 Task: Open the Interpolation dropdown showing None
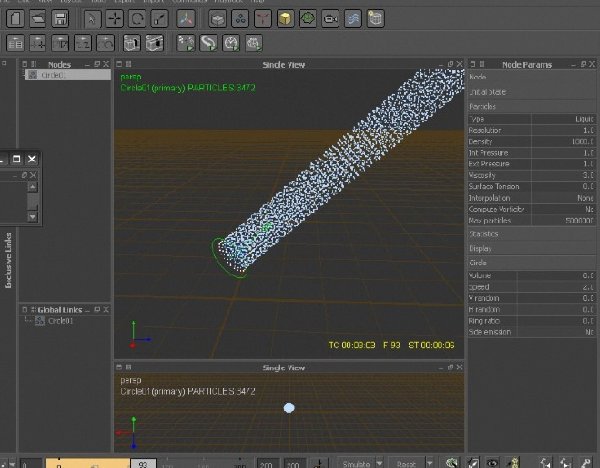(x=563, y=198)
